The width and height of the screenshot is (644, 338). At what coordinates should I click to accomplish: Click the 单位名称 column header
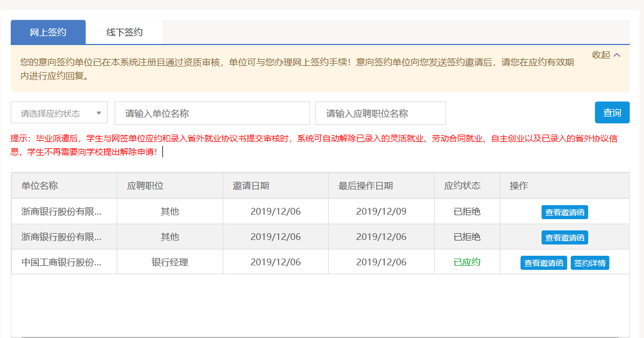point(39,185)
